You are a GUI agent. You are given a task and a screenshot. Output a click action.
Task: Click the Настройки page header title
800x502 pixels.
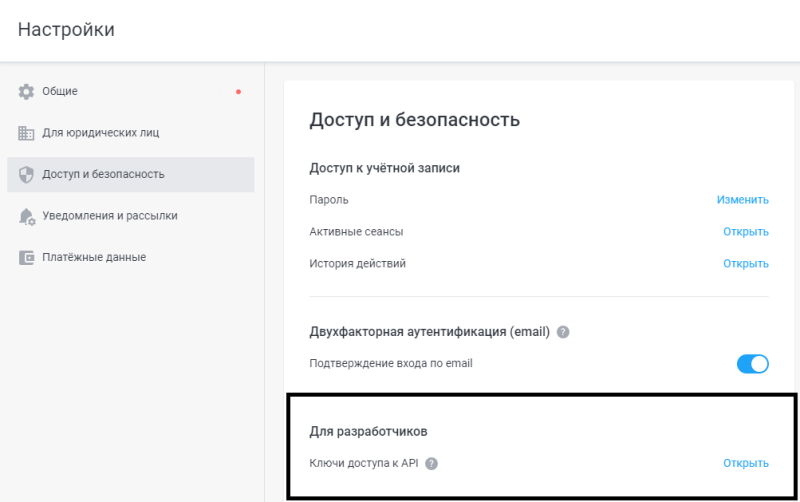pyautogui.click(x=66, y=30)
